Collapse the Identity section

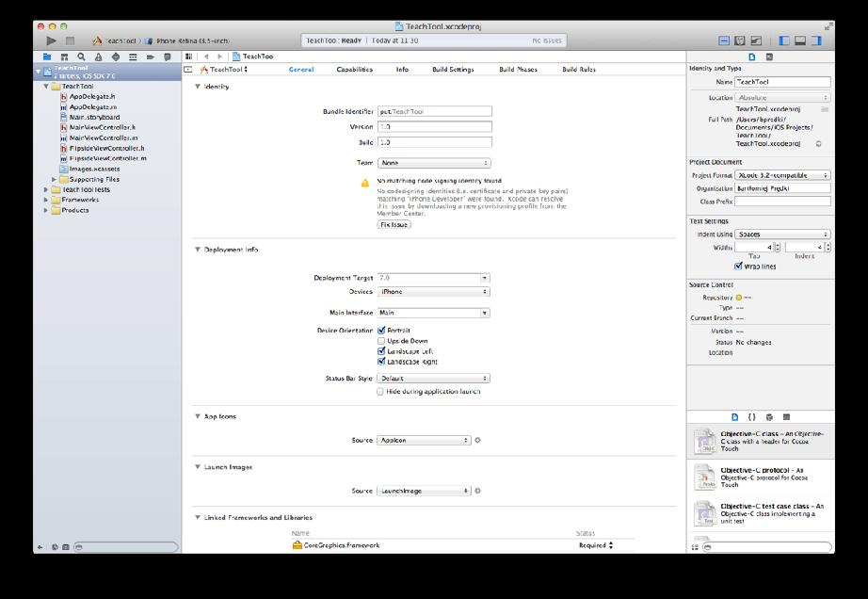coord(197,87)
